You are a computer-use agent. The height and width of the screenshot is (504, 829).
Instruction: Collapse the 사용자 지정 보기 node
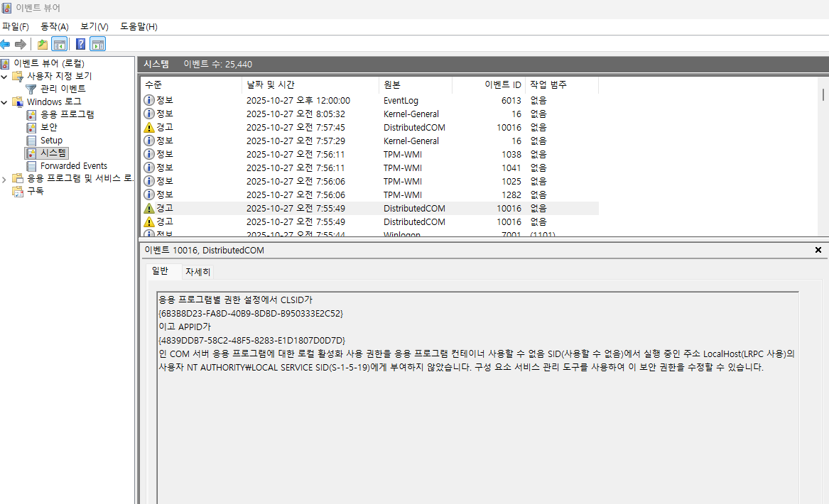pyautogui.click(x=4, y=77)
